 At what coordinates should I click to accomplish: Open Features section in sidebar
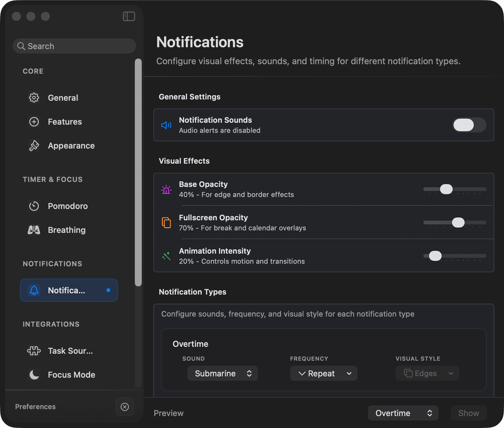pos(69,122)
